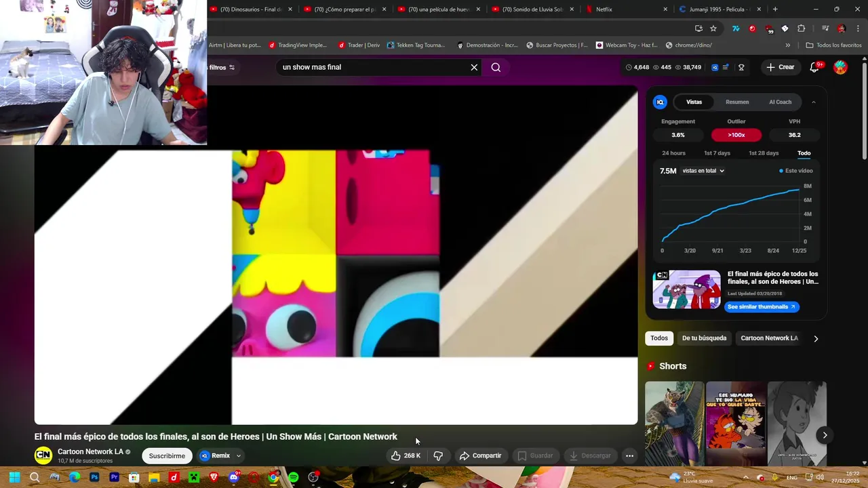Open the red record extension icon
This screenshot has height=488, width=868.
tap(752, 28)
